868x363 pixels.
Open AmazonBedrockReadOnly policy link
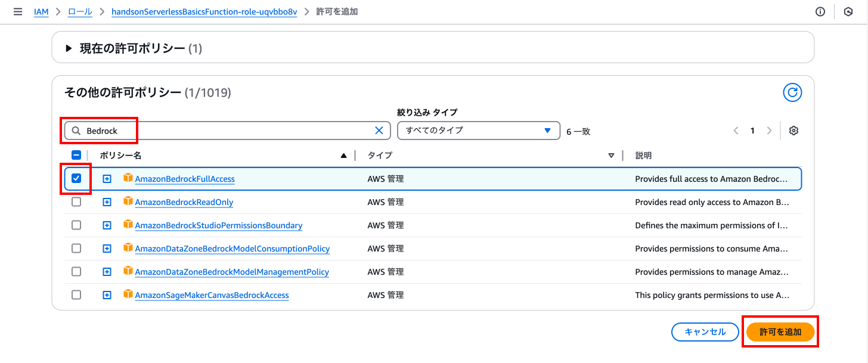(184, 202)
